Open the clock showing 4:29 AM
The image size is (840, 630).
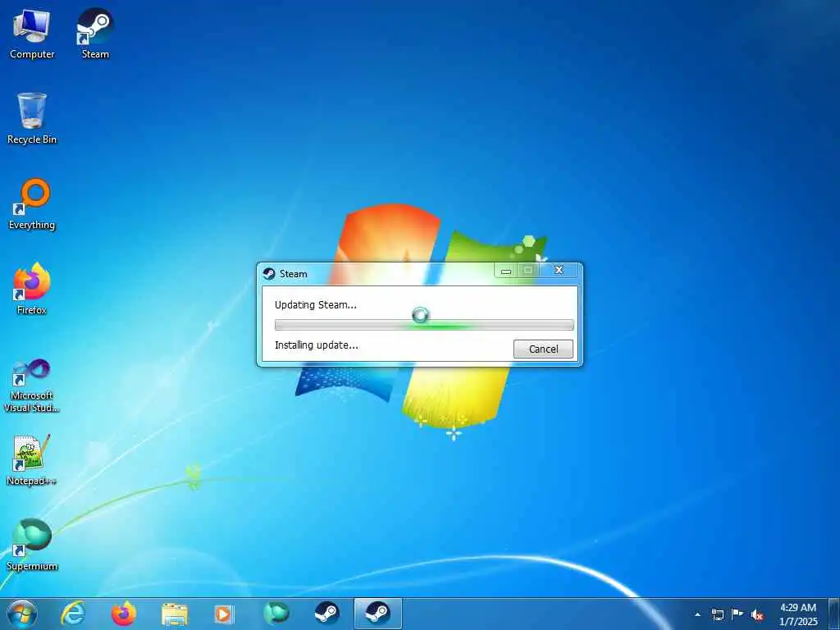[x=798, y=614]
